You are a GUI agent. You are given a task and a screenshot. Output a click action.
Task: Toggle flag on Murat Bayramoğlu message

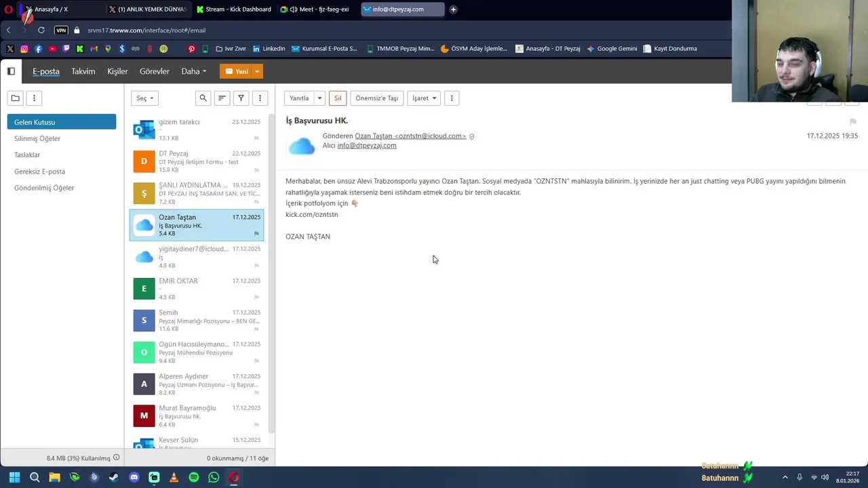click(x=256, y=425)
